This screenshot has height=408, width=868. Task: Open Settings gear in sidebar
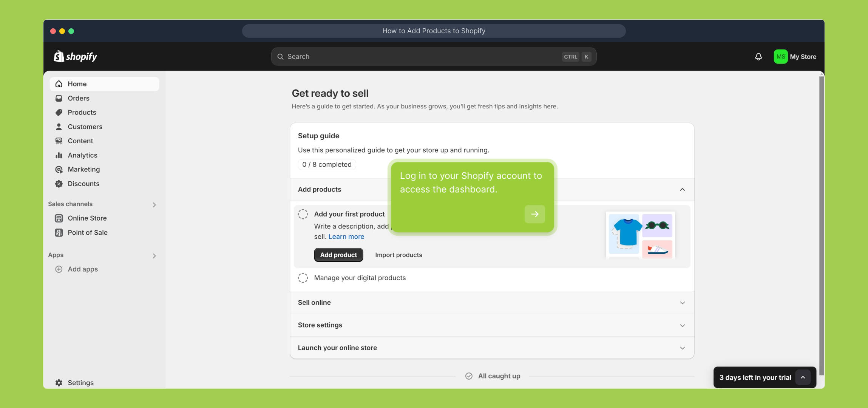tap(59, 383)
